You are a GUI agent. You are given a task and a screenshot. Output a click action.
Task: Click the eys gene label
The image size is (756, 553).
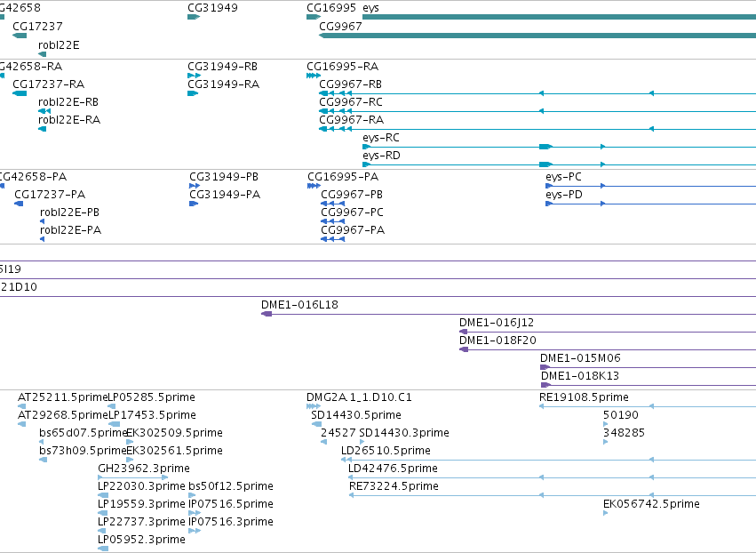click(x=370, y=8)
